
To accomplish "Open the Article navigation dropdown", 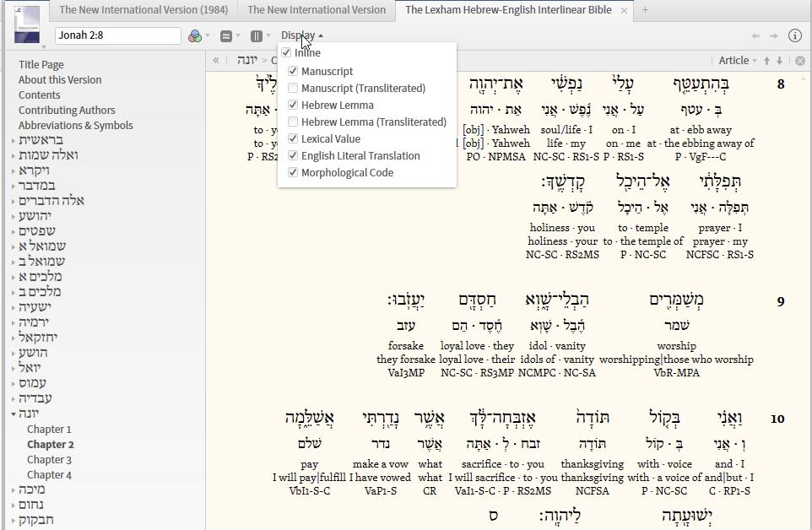I will (x=738, y=61).
